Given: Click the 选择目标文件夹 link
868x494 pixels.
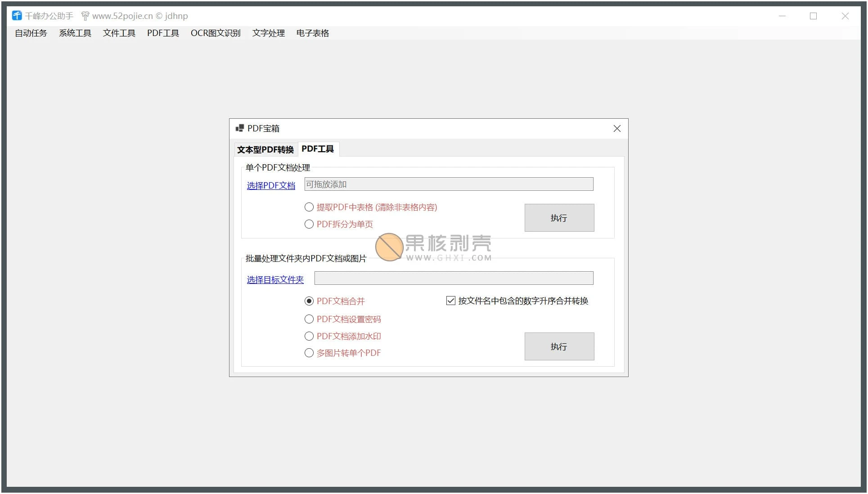Looking at the screenshot, I should (275, 279).
